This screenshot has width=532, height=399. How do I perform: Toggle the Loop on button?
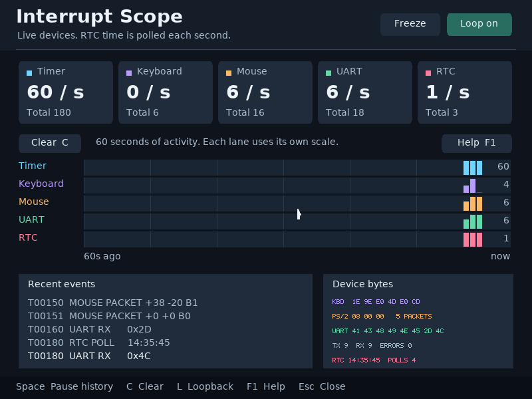tap(479, 25)
